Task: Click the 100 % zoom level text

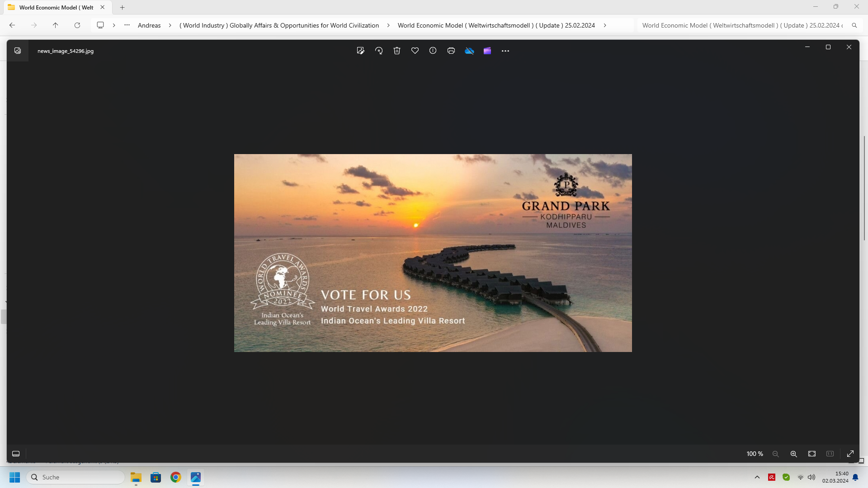Action: tap(755, 454)
